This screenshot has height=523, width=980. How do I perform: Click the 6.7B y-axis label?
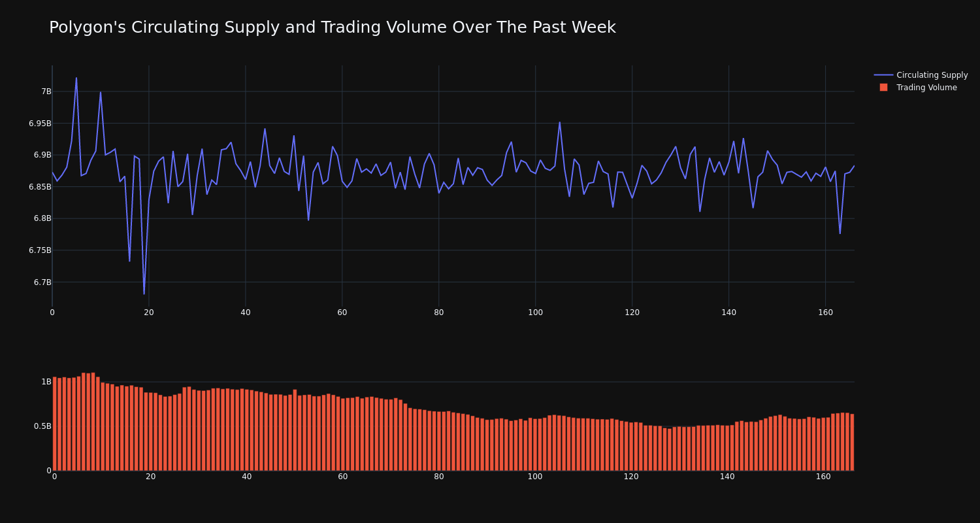coord(42,282)
